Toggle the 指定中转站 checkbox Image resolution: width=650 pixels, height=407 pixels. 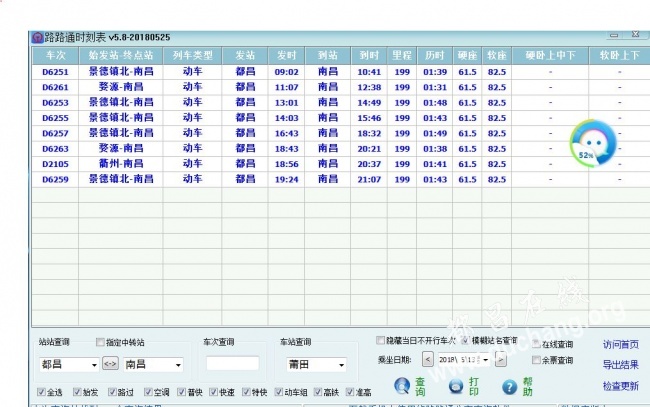(100, 342)
